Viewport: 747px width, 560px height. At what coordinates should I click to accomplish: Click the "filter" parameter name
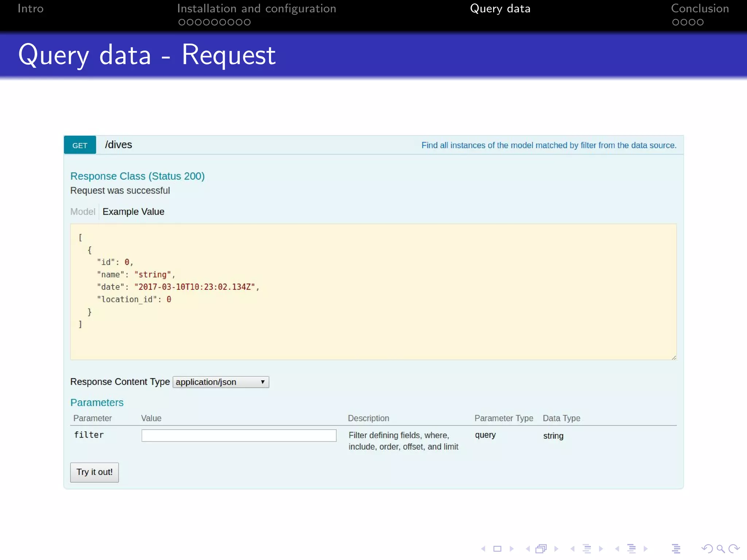tap(89, 435)
